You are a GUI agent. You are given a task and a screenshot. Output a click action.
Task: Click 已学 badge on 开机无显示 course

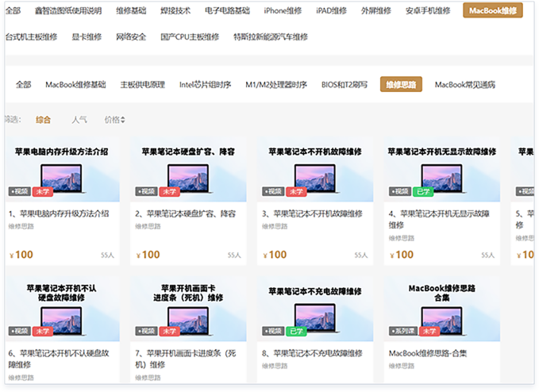click(423, 191)
